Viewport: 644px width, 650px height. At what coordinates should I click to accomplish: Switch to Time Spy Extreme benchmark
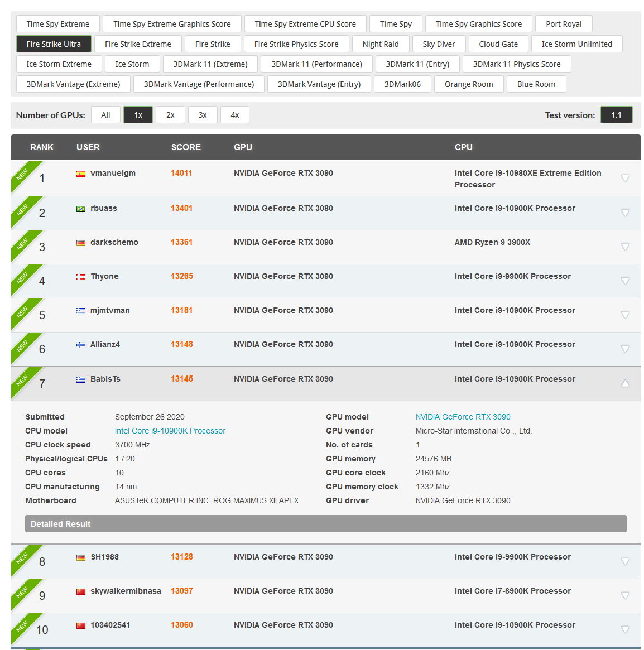coord(58,24)
